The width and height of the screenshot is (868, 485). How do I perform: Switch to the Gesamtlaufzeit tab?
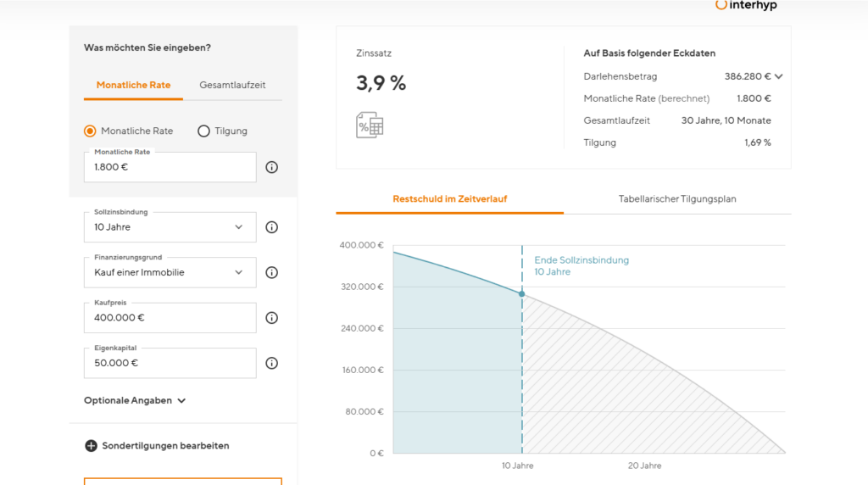pyautogui.click(x=232, y=86)
